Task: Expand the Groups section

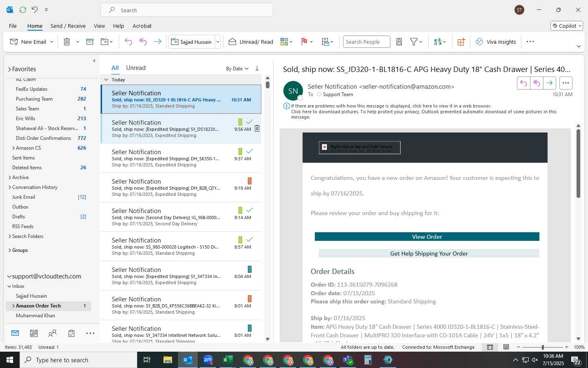Action: tap(9, 250)
